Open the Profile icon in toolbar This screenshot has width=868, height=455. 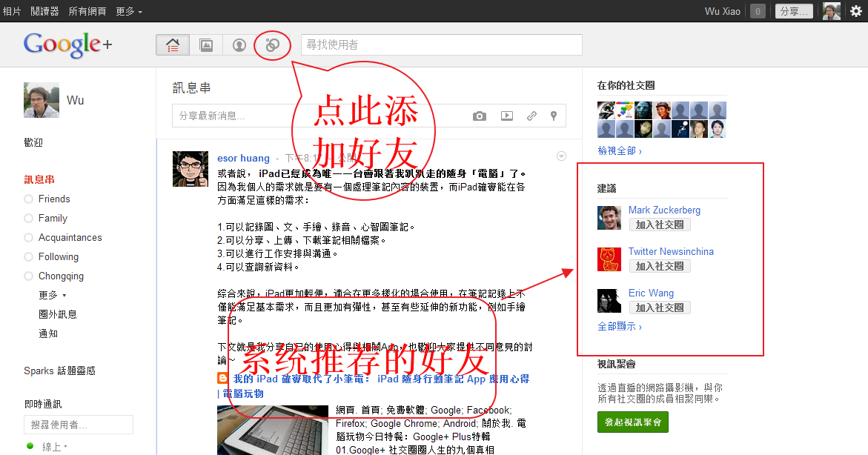coord(239,45)
